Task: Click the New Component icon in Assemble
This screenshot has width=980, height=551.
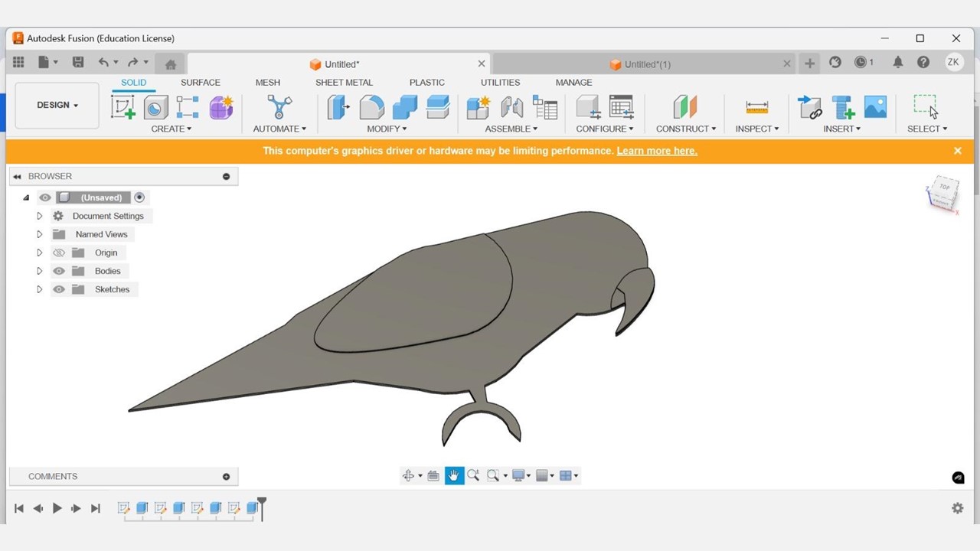Action: coord(479,107)
